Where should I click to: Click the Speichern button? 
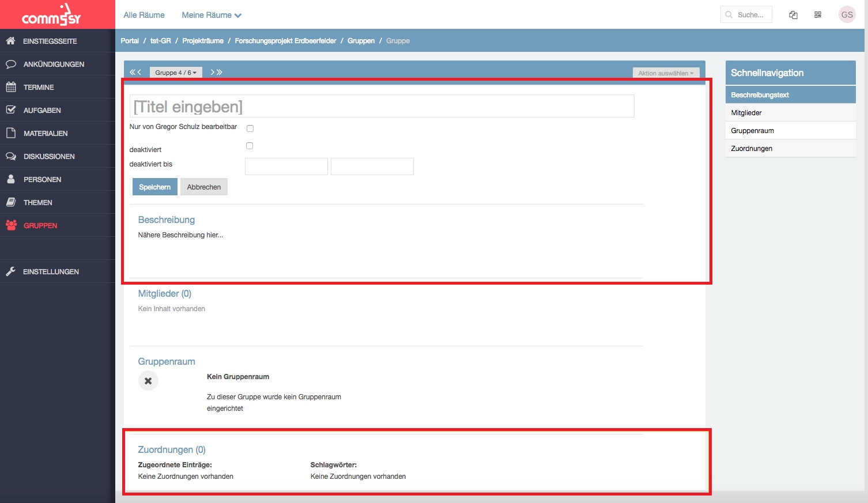155,187
